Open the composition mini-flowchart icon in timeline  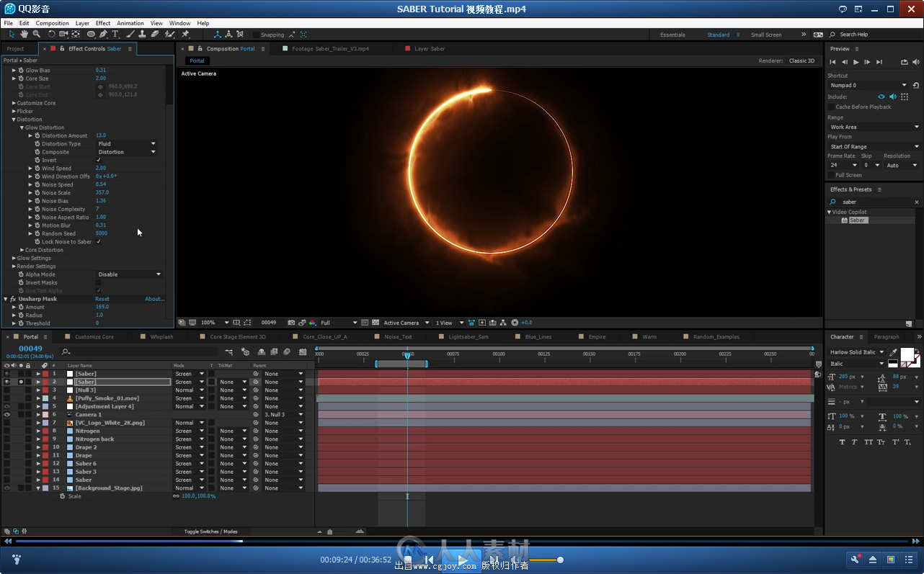(229, 351)
